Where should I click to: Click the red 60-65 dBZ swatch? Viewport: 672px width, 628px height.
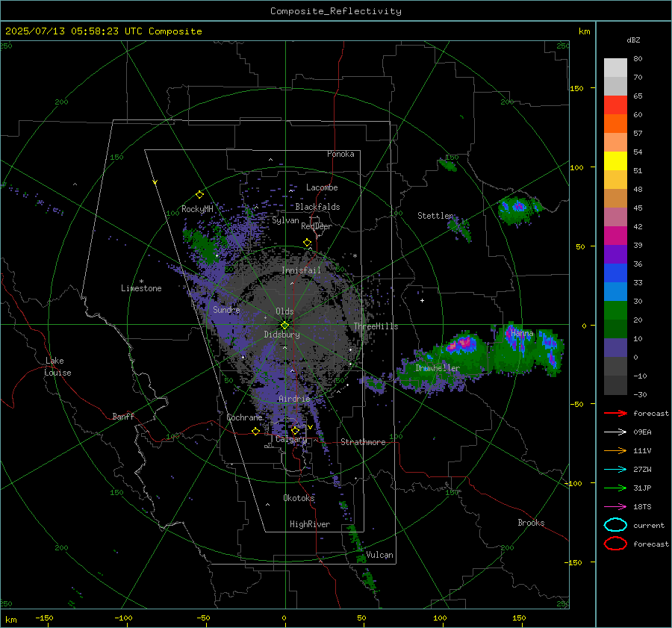click(x=615, y=105)
